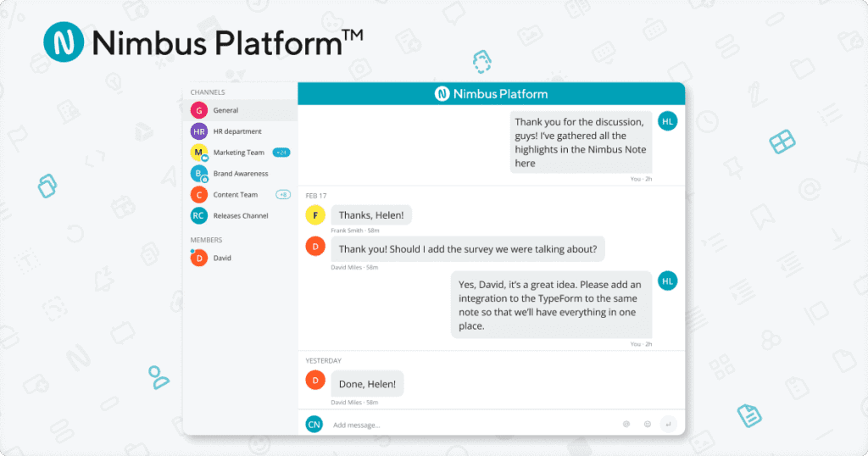Click the "Should I add the survey" message
The width and height of the screenshot is (868, 456).
pyautogui.click(x=468, y=249)
